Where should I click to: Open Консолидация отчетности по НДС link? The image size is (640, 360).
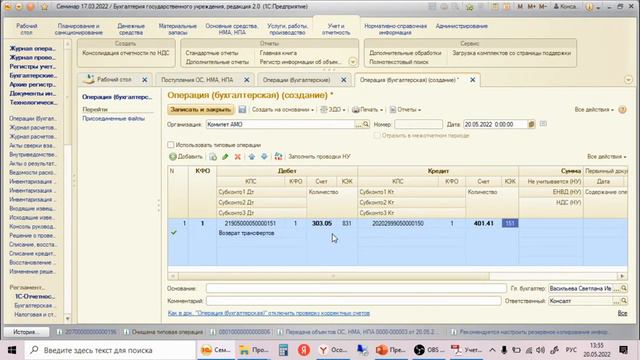tap(126, 53)
